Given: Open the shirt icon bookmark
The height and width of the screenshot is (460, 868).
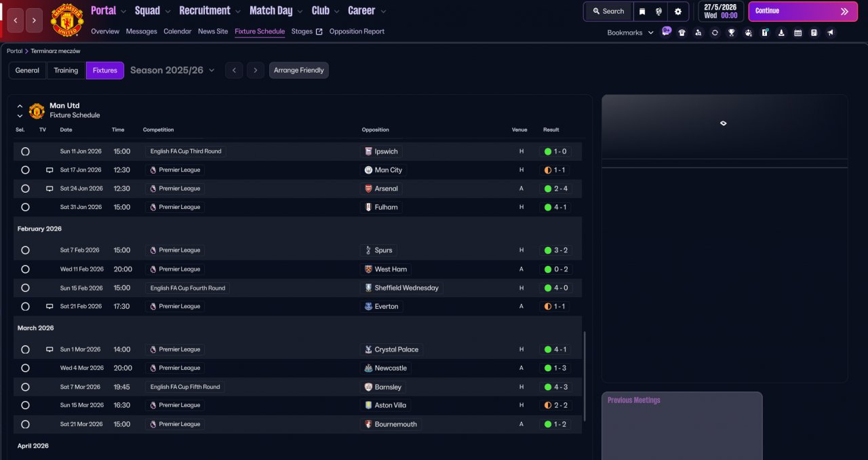Looking at the screenshot, I should (x=682, y=33).
